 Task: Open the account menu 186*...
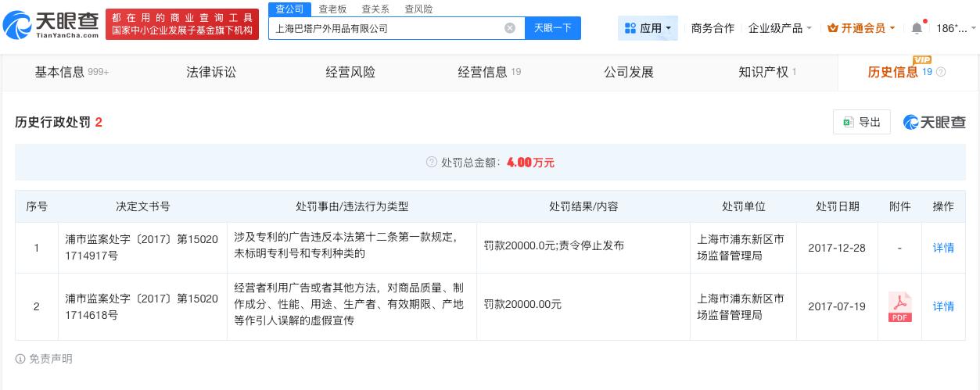(956, 28)
